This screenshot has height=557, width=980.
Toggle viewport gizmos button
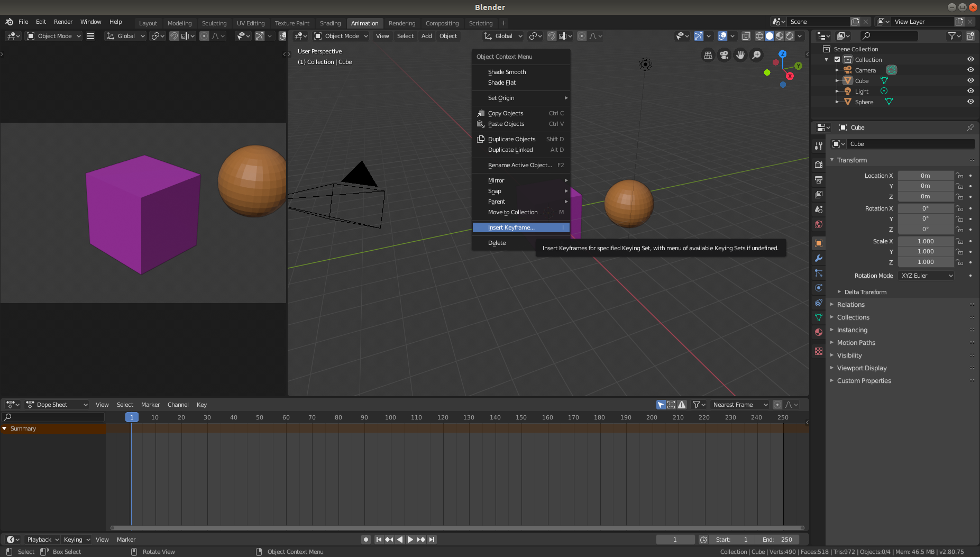coord(699,36)
